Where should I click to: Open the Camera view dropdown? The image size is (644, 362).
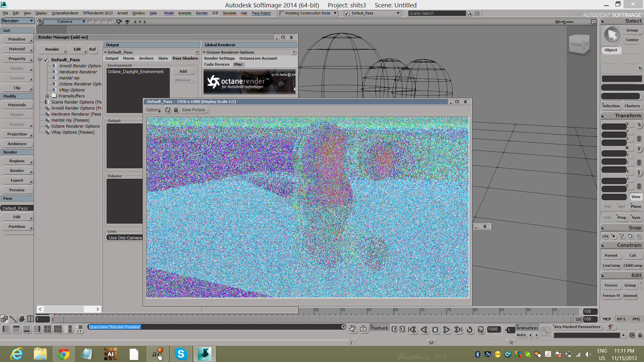coord(65,21)
